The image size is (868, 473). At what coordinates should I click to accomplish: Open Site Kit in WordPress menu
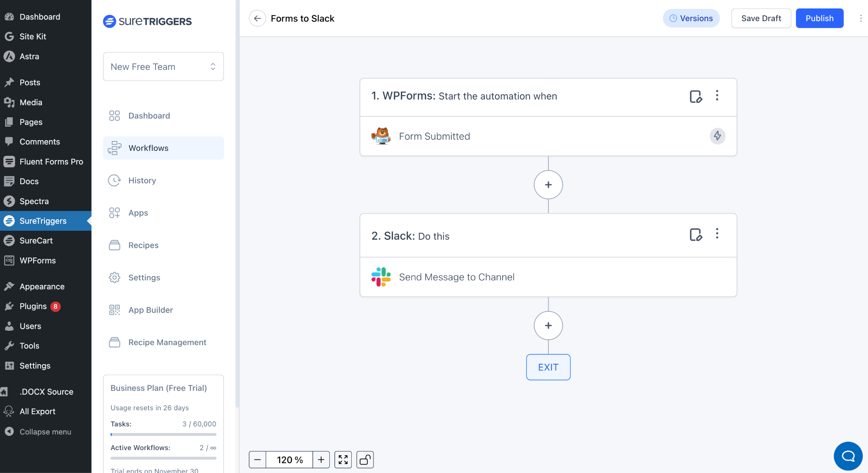pyautogui.click(x=46, y=36)
